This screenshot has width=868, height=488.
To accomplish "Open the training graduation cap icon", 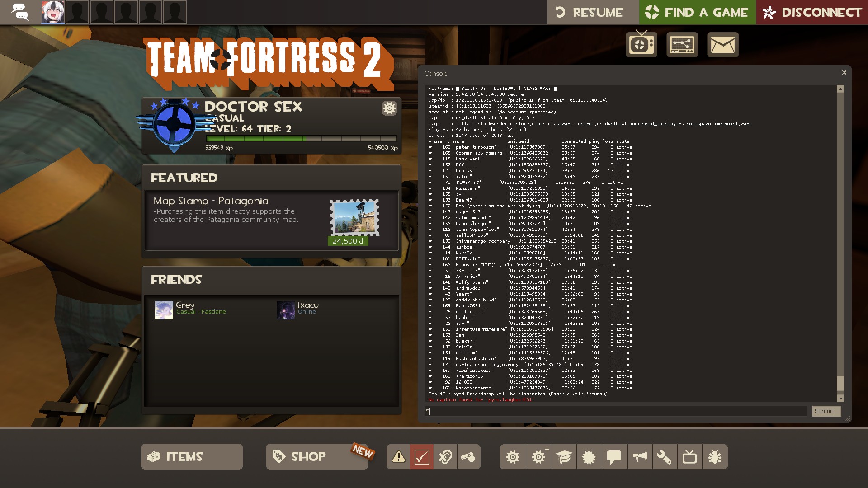I will pyautogui.click(x=564, y=457).
